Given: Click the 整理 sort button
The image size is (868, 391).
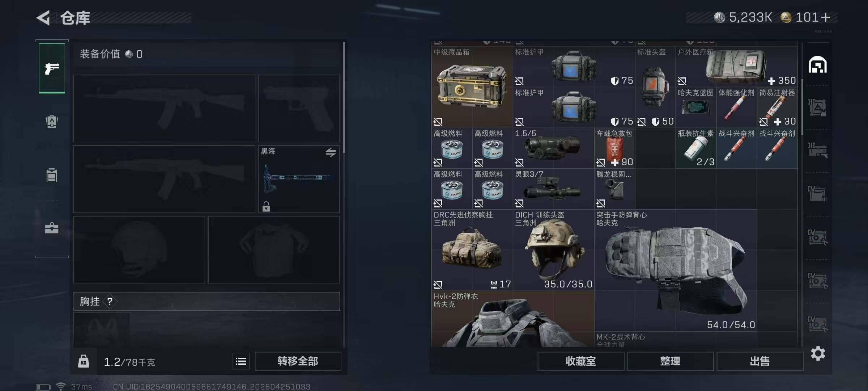Looking at the screenshot, I should [670, 361].
